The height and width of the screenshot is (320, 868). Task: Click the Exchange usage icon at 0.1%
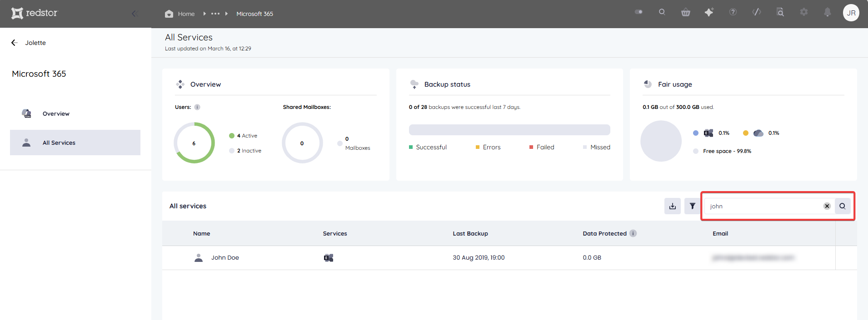pyautogui.click(x=708, y=133)
